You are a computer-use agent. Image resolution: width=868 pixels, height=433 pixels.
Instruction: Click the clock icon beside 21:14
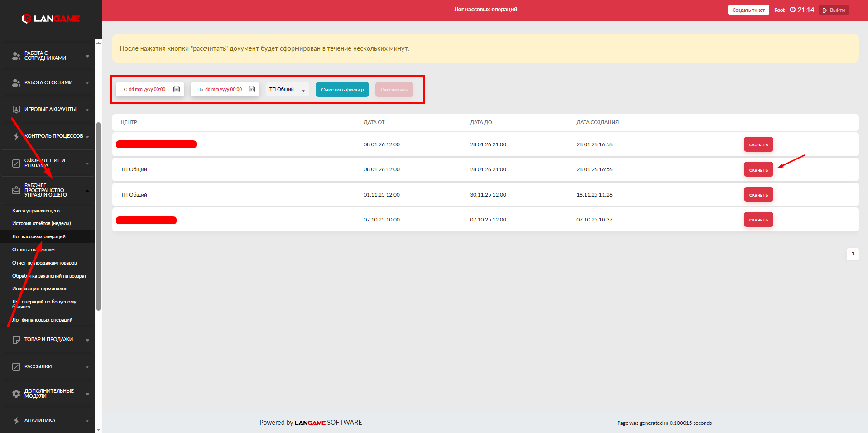[792, 10]
